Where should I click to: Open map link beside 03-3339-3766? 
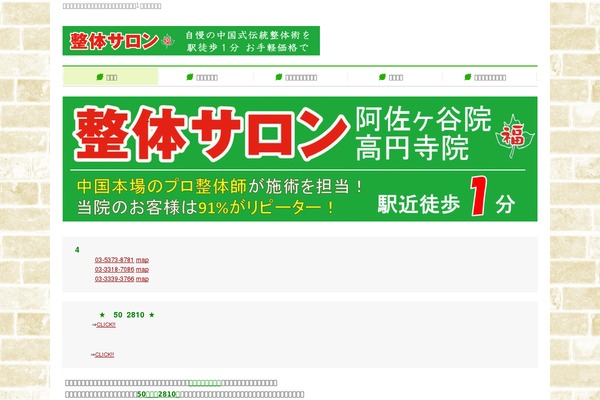[142, 279]
